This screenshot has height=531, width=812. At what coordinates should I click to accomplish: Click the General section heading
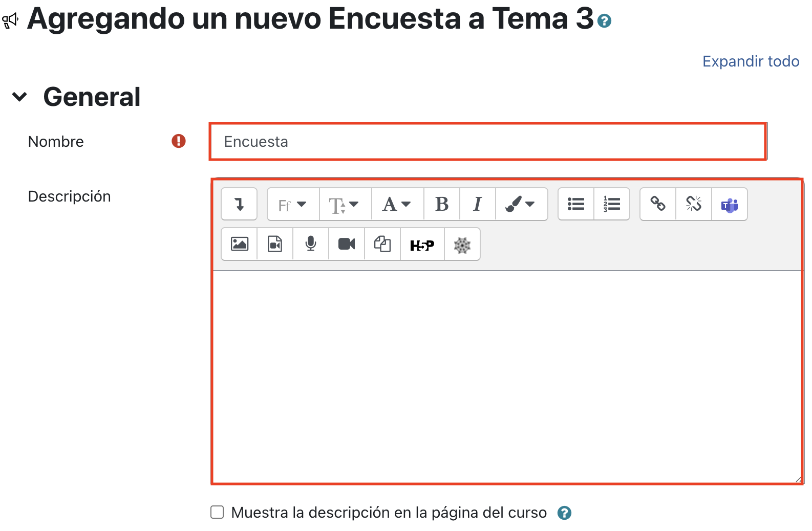pyautogui.click(x=92, y=97)
